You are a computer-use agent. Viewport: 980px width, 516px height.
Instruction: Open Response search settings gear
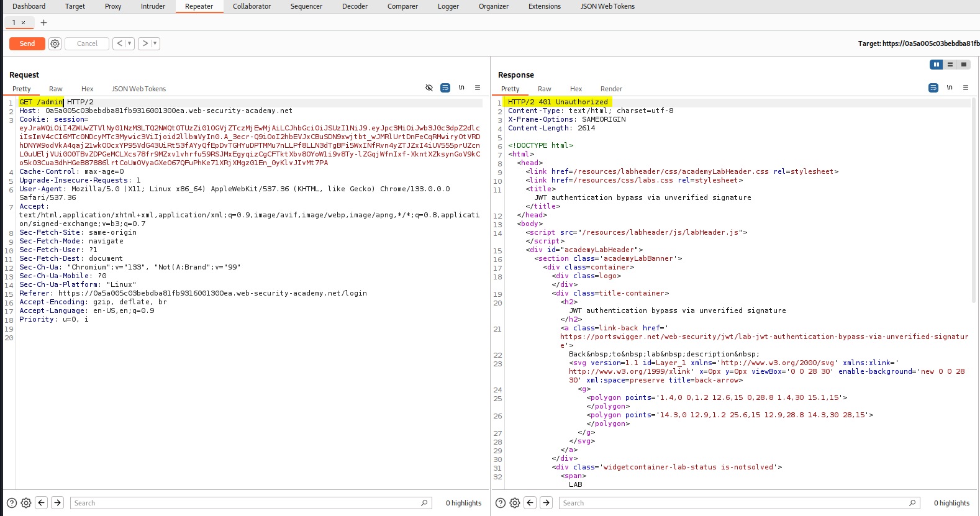coord(515,503)
